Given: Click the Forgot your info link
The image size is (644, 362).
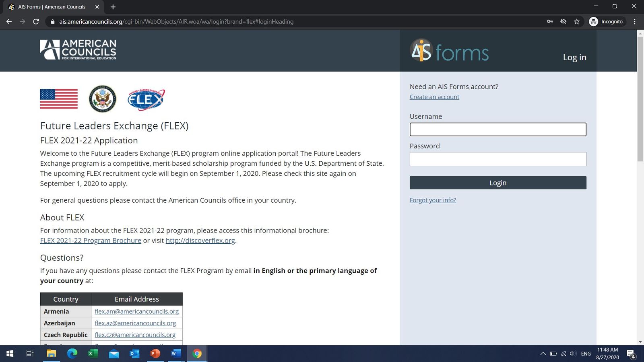Looking at the screenshot, I should click(x=433, y=200).
